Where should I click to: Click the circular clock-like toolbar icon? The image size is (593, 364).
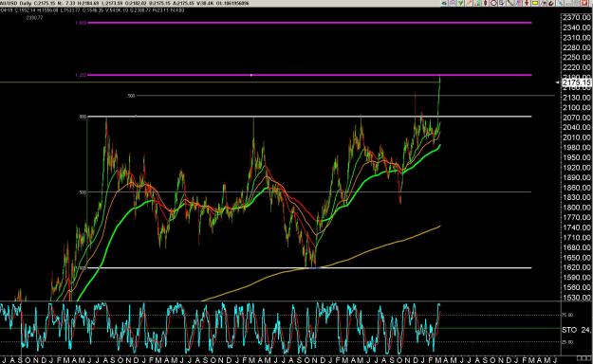coord(493,3)
